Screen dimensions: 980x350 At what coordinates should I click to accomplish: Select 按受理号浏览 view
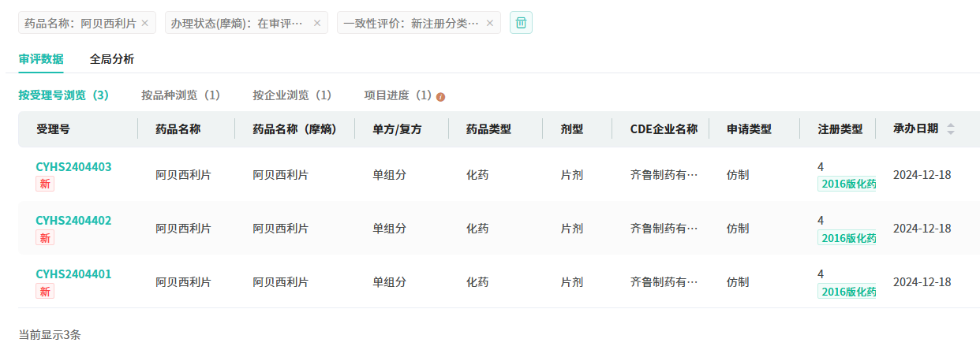click(x=64, y=95)
